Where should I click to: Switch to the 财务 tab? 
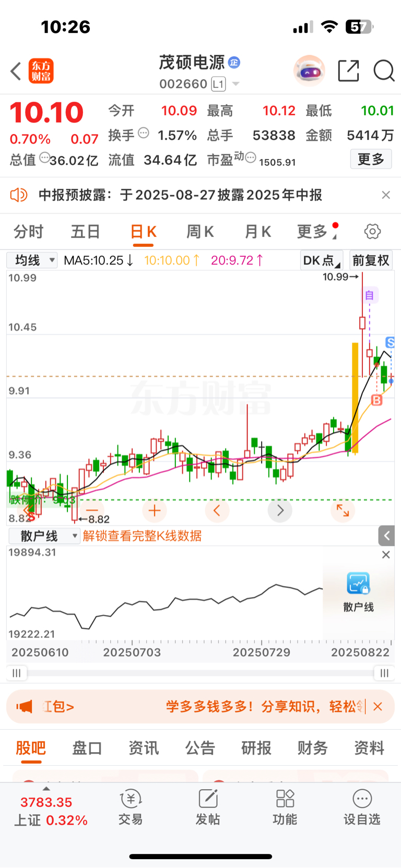[x=313, y=748]
